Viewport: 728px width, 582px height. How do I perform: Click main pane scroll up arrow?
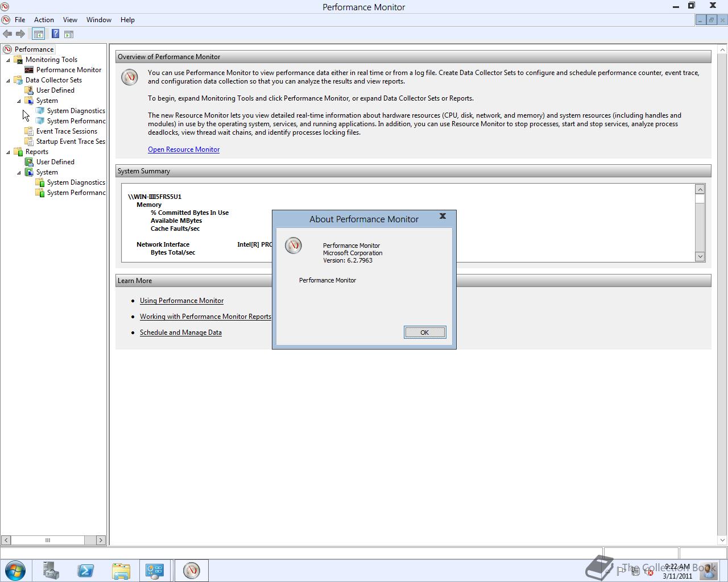(x=722, y=51)
